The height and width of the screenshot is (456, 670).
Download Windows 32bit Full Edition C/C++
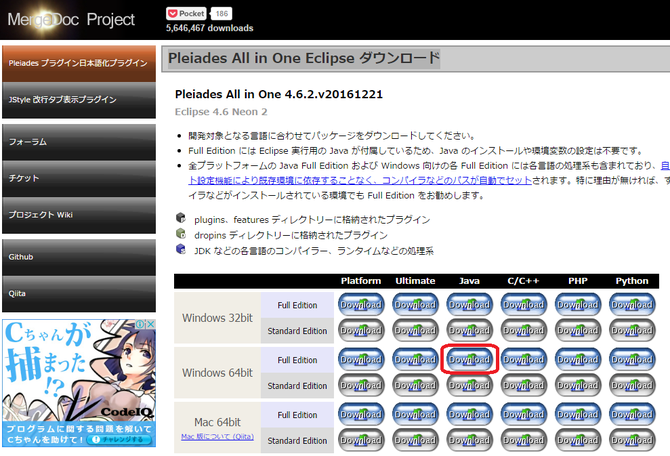pos(523,305)
